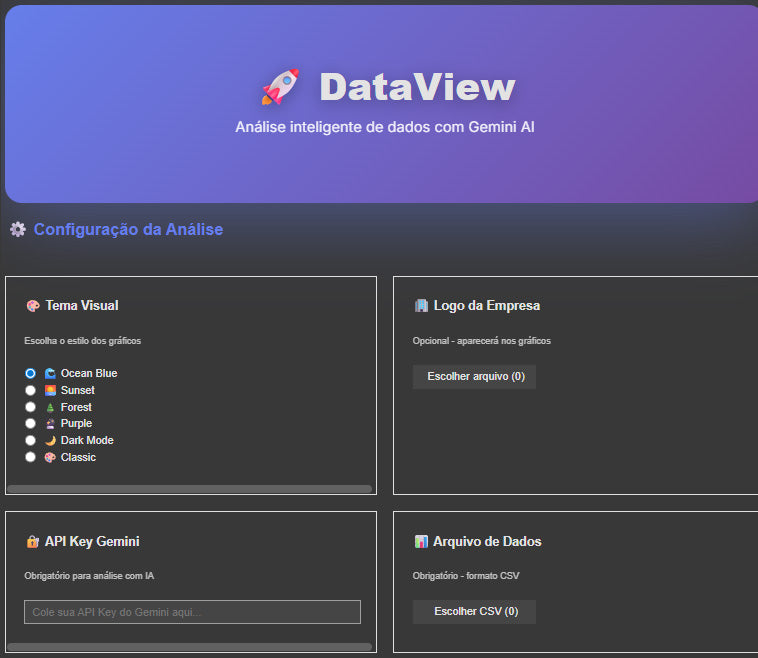The height and width of the screenshot is (658, 758).
Task: Click the Configuração da Análise heading text
Action: [128, 230]
